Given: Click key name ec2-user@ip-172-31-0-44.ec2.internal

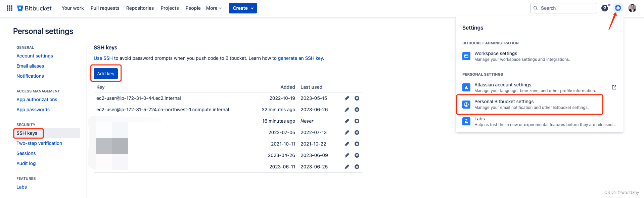Looking at the screenshot, I should (x=139, y=98).
